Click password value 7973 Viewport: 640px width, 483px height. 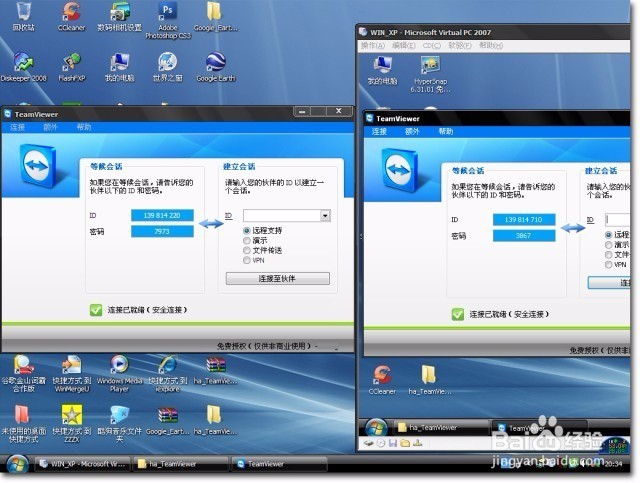point(162,231)
